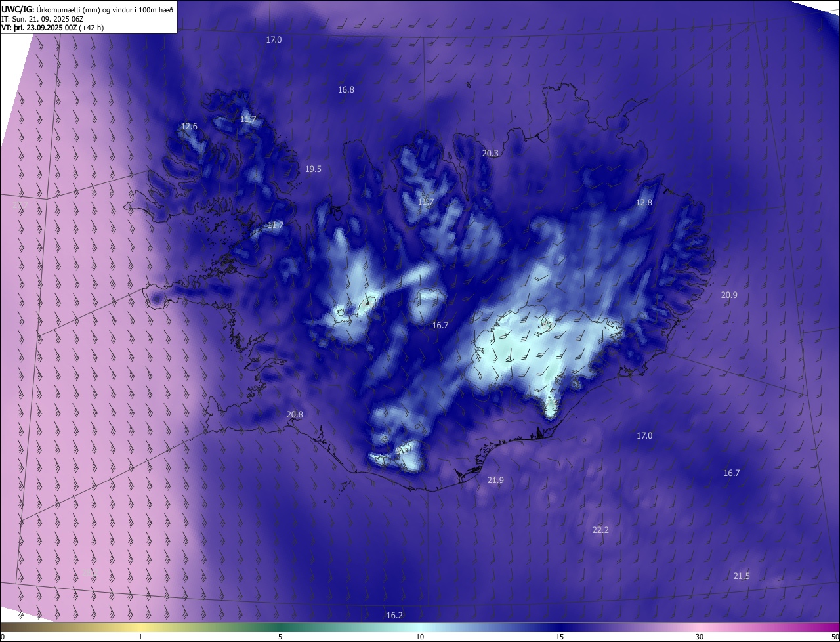
Task: Click the color scale tick label '50'
Action: [835, 637]
